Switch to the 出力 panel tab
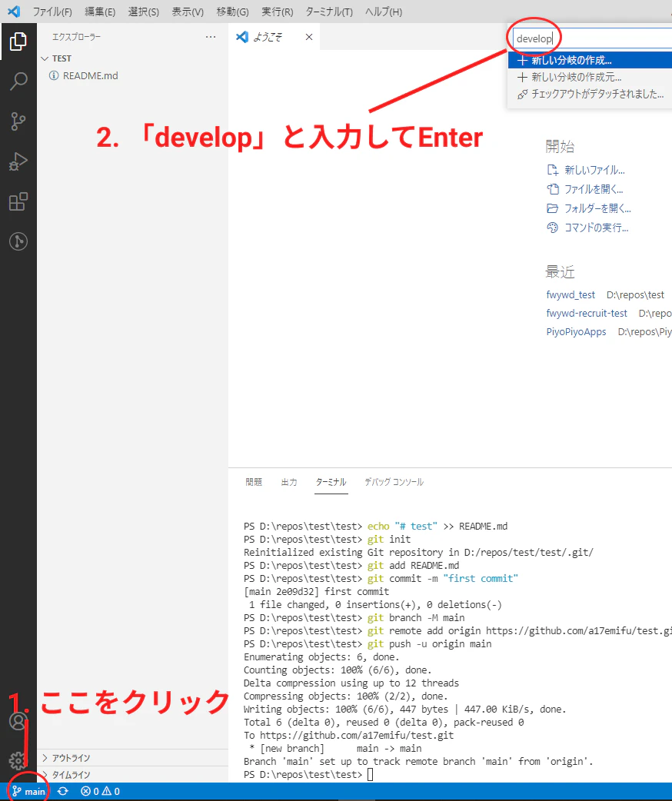Image resolution: width=672 pixels, height=801 pixels. pos(289,482)
